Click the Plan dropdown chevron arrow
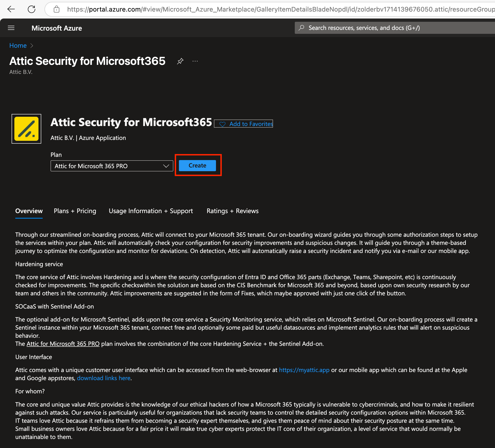 tap(166, 166)
